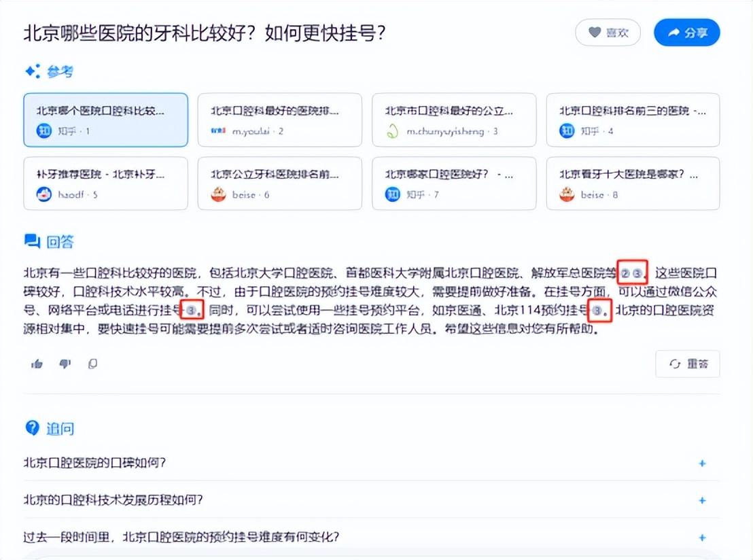Screen dimensions: 753x560
Task: Click the circular arrow icon in the 重答 button
Action: 676,364
